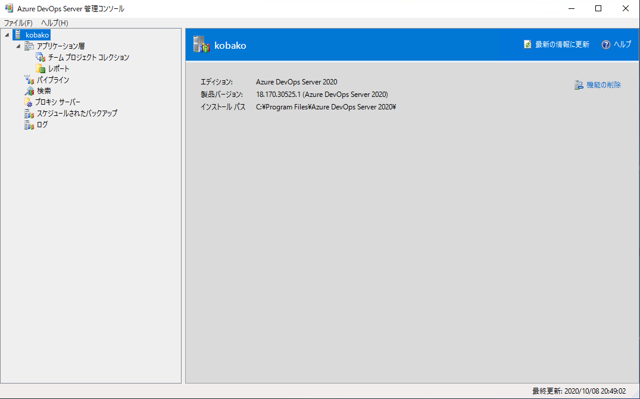The image size is (640, 399).
Task: Click the version value 18.170.30525.1
Action: click(x=322, y=95)
